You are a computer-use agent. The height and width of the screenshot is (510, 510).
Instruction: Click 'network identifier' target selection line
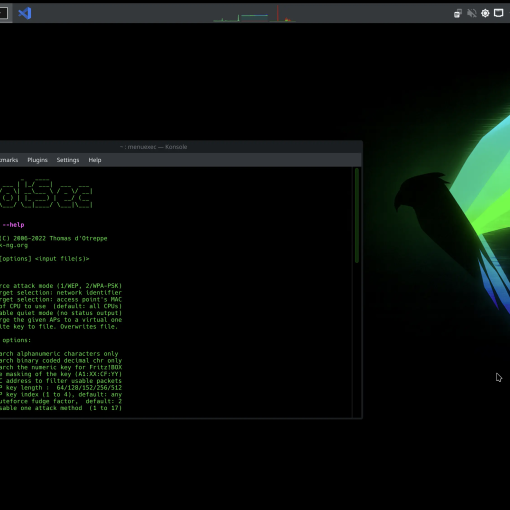89,293
